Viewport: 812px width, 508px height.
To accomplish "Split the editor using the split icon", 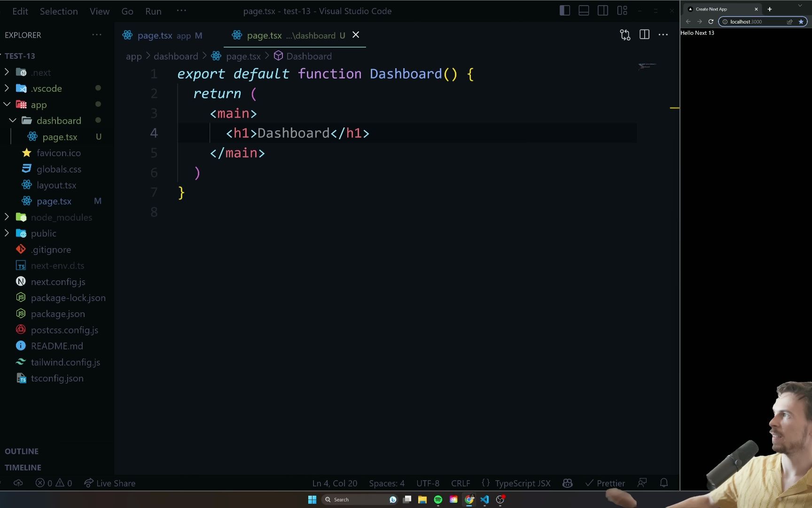I will point(644,34).
